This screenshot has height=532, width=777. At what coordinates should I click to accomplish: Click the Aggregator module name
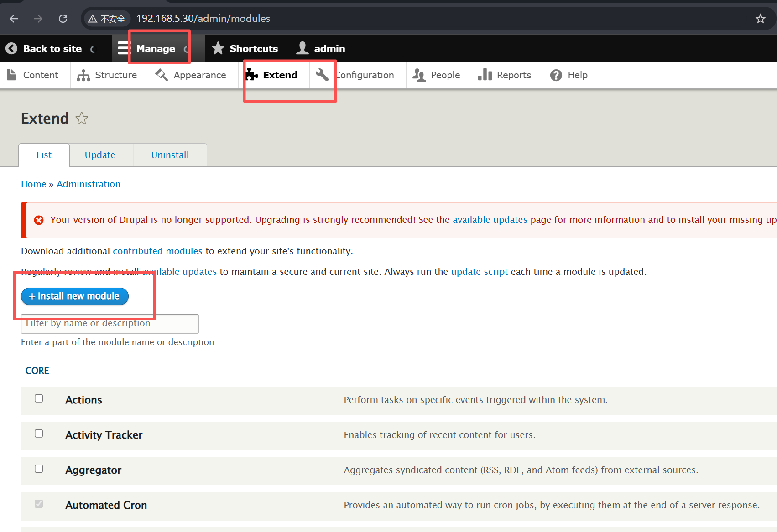pos(94,470)
